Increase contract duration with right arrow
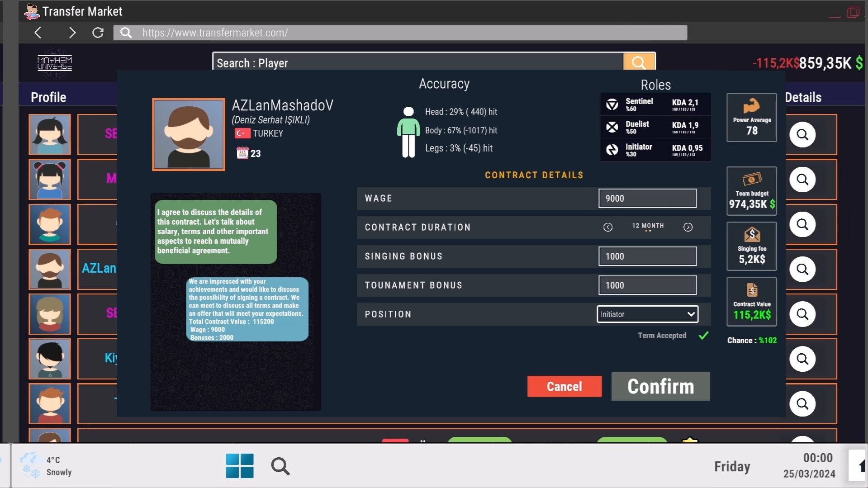 [688, 227]
